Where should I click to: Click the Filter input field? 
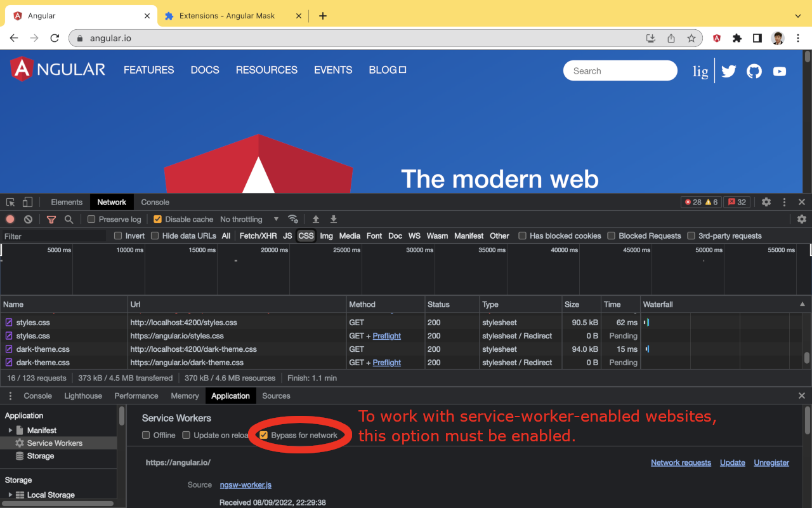(54, 236)
